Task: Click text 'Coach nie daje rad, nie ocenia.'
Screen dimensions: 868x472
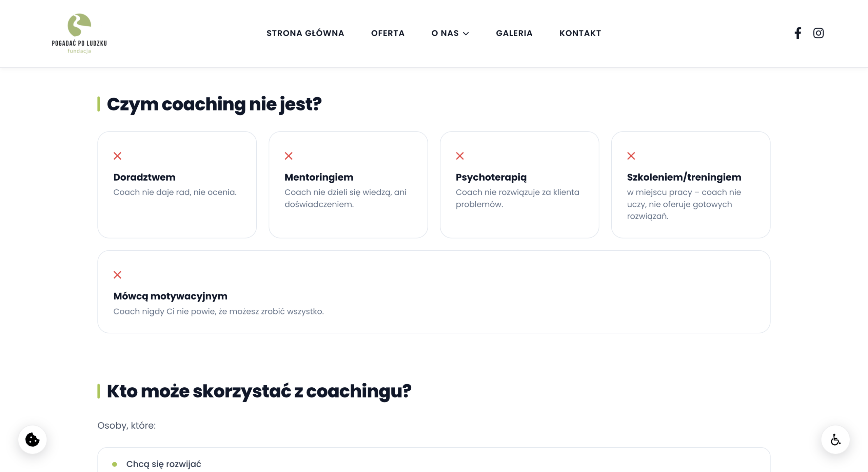Action: pyautogui.click(x=175, y=192)
